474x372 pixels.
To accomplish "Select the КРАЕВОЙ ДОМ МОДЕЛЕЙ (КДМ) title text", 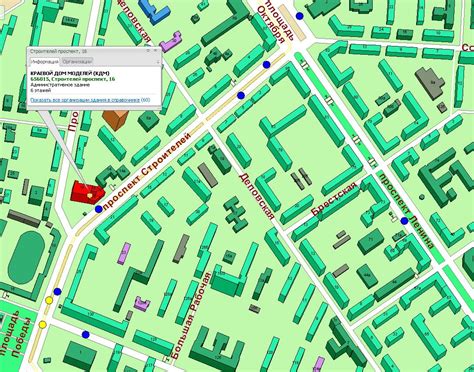I will (70, 73).
